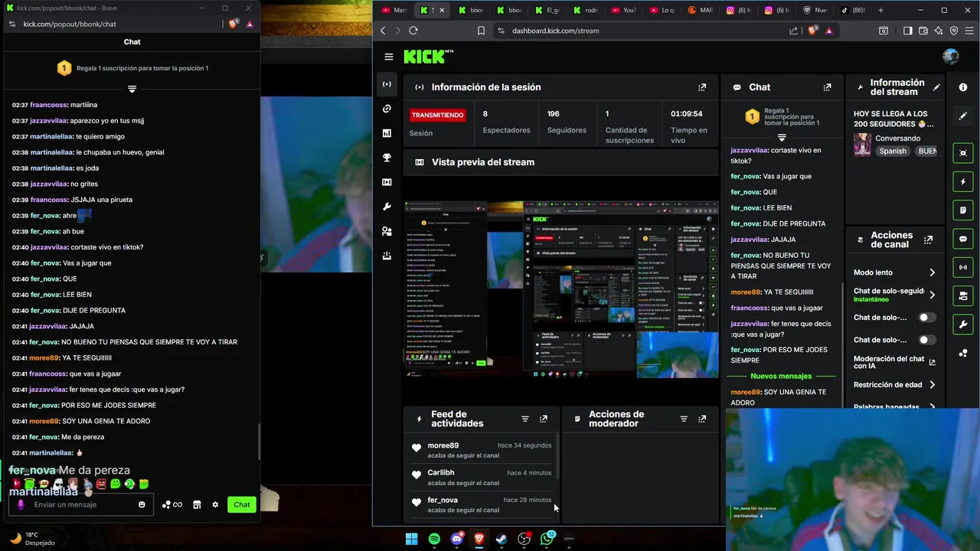Screen dimensions: 980x551
Task: Open chat settings gear in the popout chat
Action: 215,504
